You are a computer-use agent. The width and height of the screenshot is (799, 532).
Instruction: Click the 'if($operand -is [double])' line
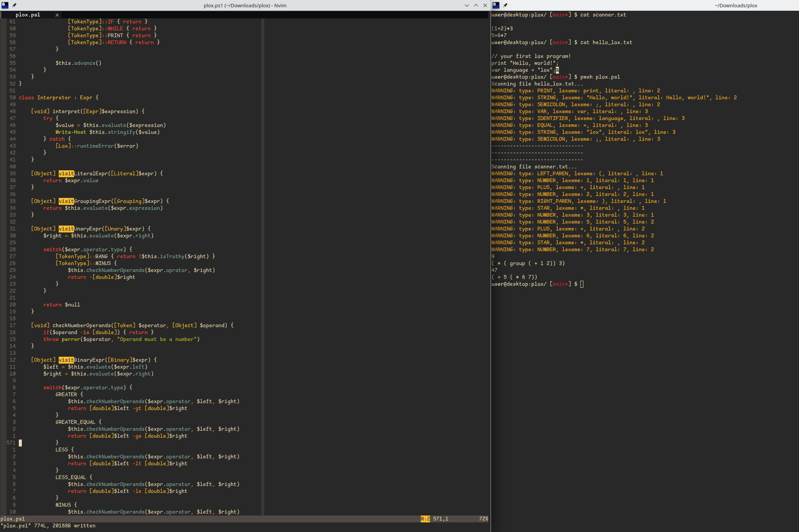click(x=99, y=333)
